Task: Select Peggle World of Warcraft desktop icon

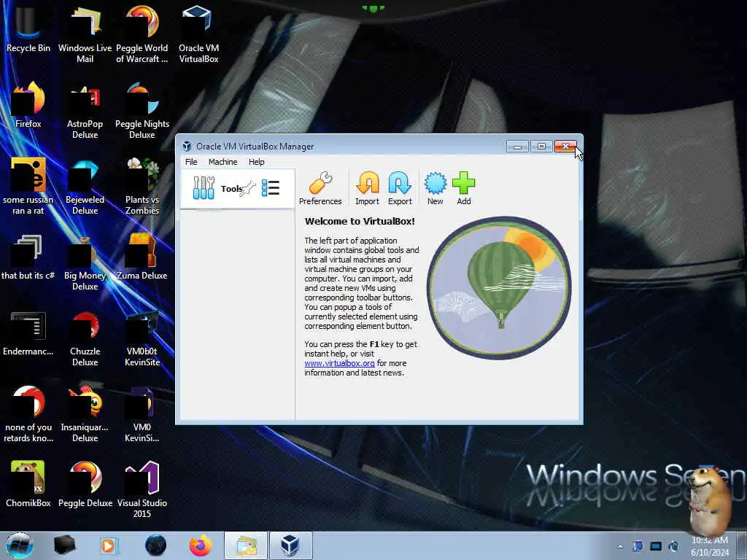Action: click(x=142, y=35)
